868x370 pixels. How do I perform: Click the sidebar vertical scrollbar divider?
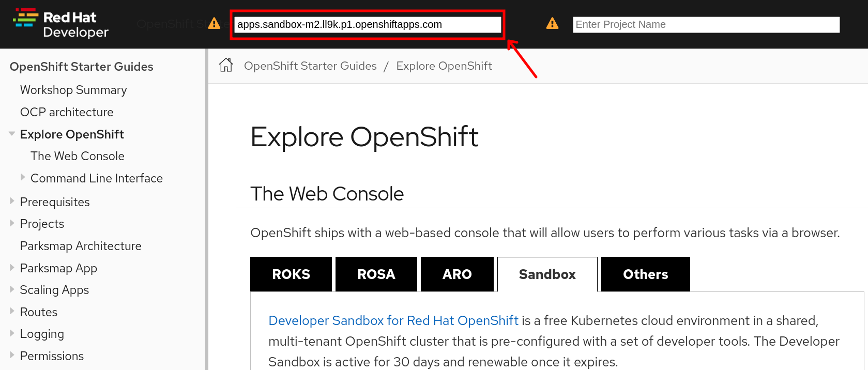[207, 209]
